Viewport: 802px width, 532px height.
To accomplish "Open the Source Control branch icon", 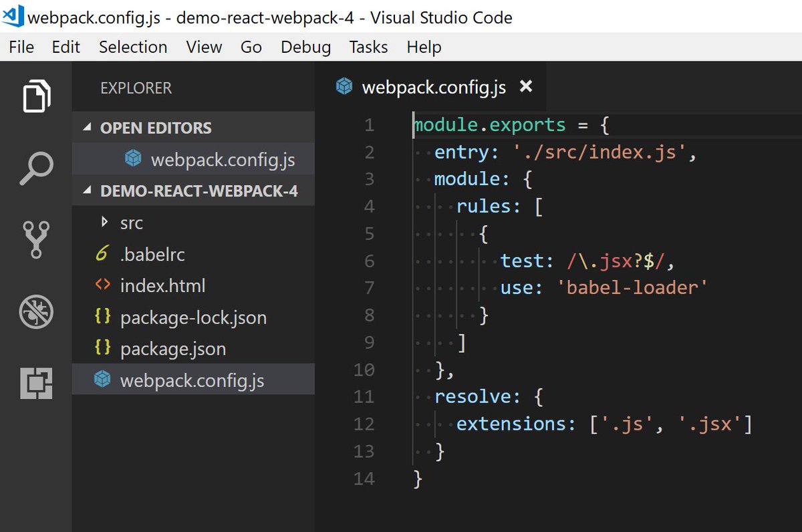I will point(36,240).
